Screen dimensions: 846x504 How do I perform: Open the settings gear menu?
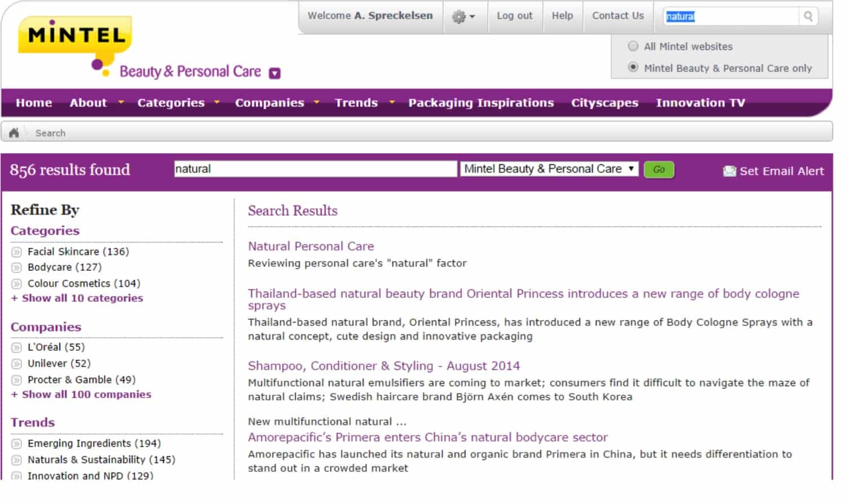[464, 17]
